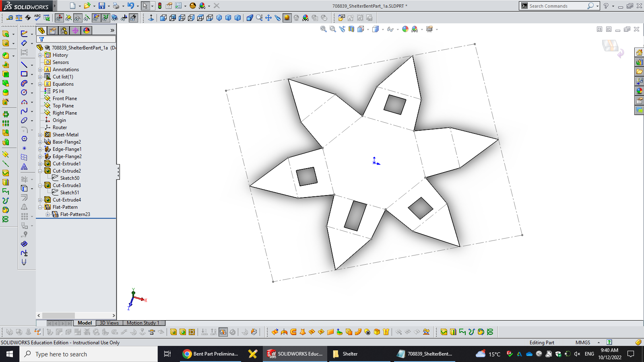Open the Windows Start menu
The image size is (644, 362).
pos(10,354)
